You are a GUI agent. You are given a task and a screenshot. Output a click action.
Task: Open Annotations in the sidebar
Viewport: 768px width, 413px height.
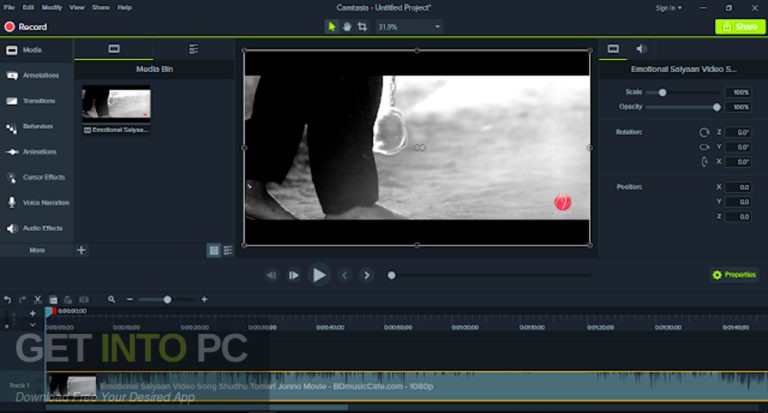pos(37,75)
